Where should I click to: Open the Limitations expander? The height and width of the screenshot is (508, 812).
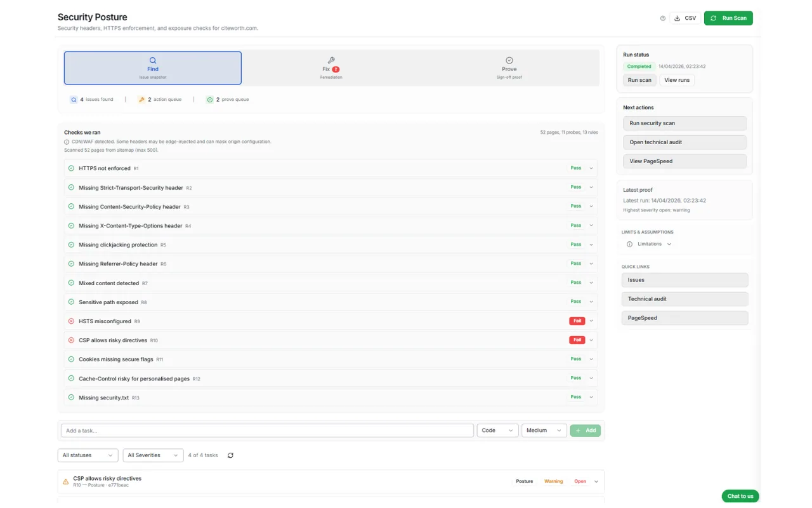point(649,244)
